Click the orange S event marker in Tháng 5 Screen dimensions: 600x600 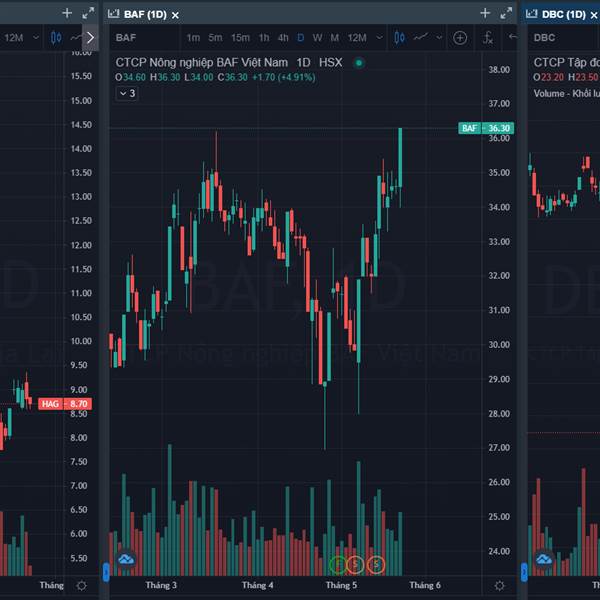point(376,564)
